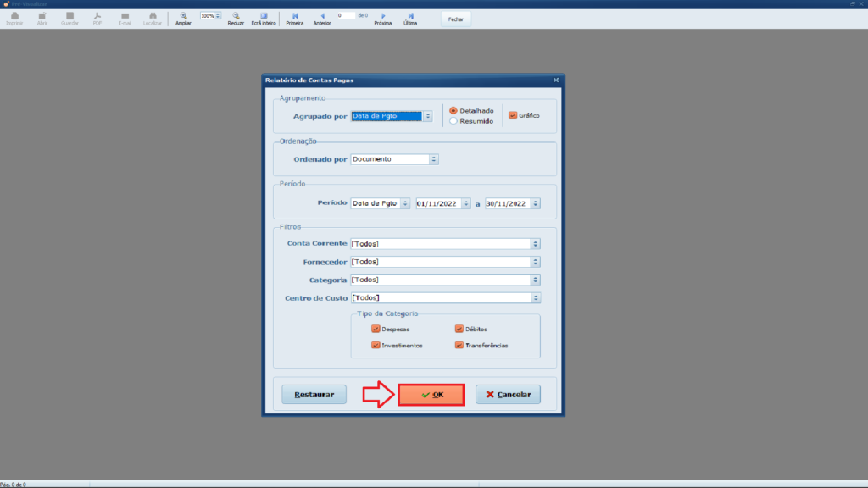Switch to Ecrã inteiro view
Viewport: 868px width, 488px height.
click(x=264, y=16)
